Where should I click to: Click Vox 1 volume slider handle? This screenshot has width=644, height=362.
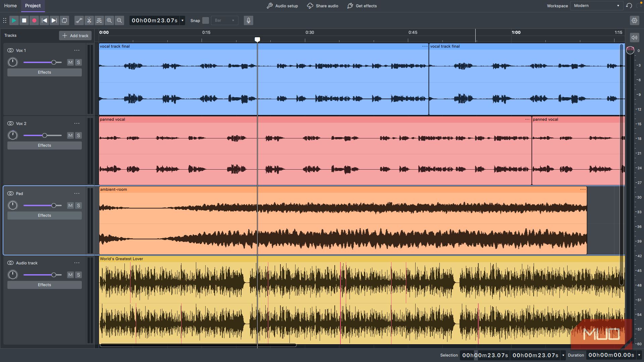point(54,62)
